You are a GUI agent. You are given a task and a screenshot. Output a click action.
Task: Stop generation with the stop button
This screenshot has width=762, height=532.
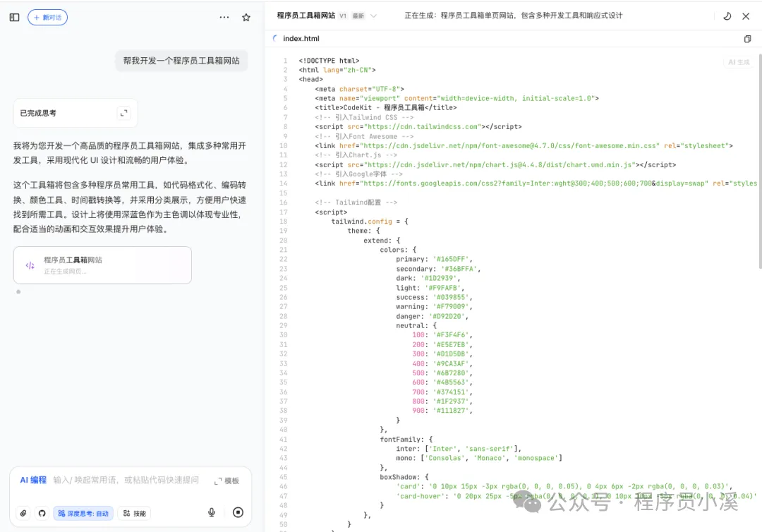pyautogui.click(x=238, y=512)
